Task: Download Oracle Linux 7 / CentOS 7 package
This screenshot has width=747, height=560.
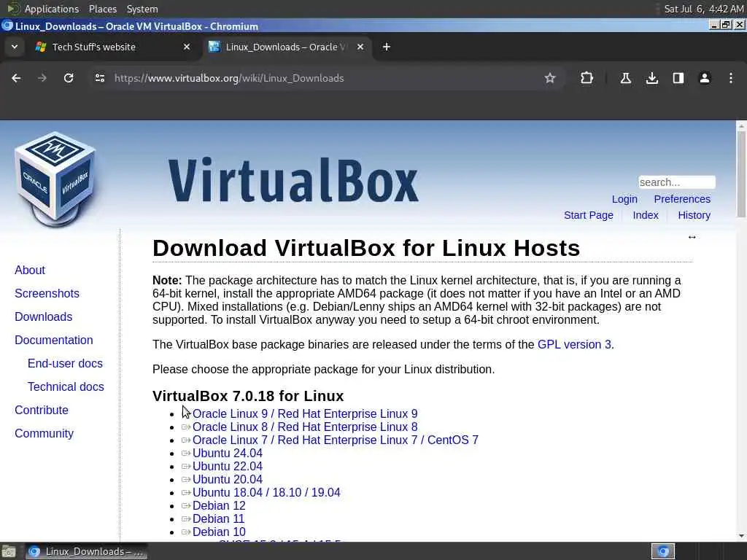Action: pos(336,440)
